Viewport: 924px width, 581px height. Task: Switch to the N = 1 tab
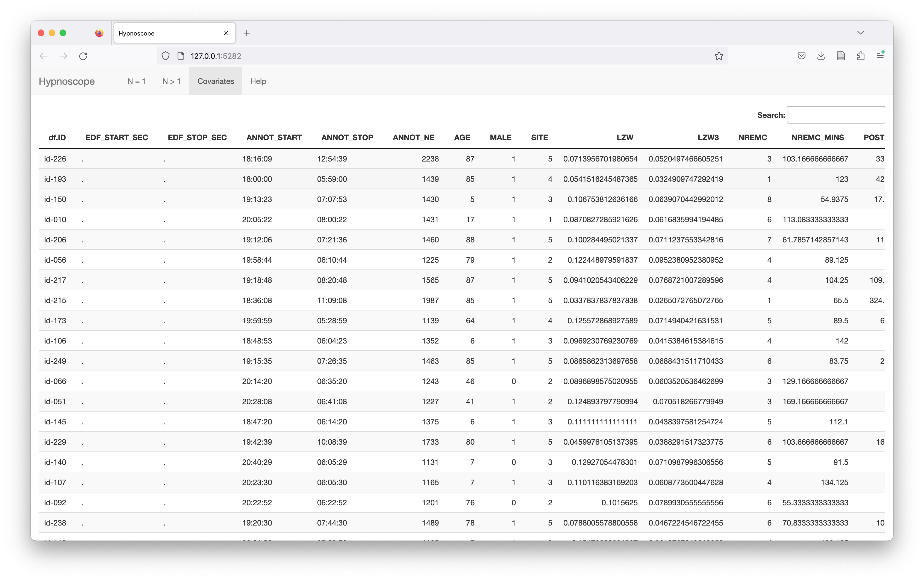(136, 81)
